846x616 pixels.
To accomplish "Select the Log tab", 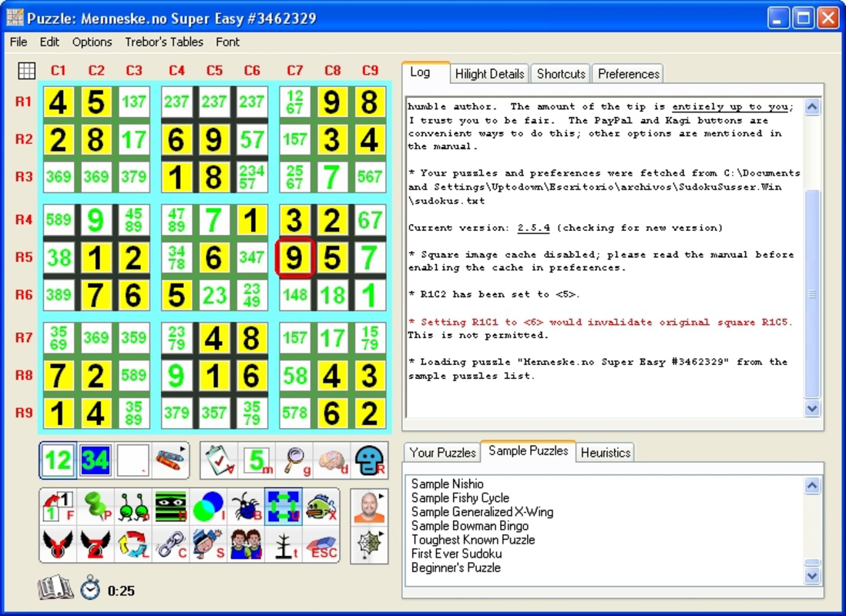I will [426, 72].
